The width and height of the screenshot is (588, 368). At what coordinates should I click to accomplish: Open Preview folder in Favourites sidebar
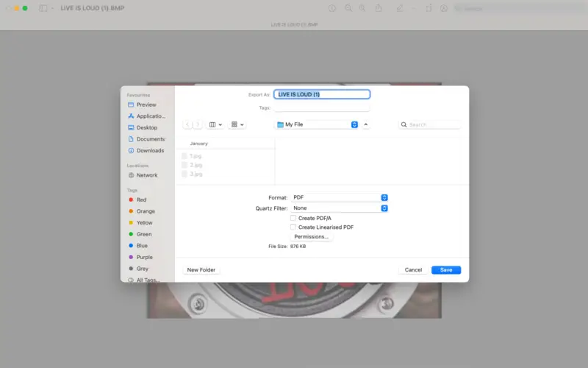click(x=142, y=105)
